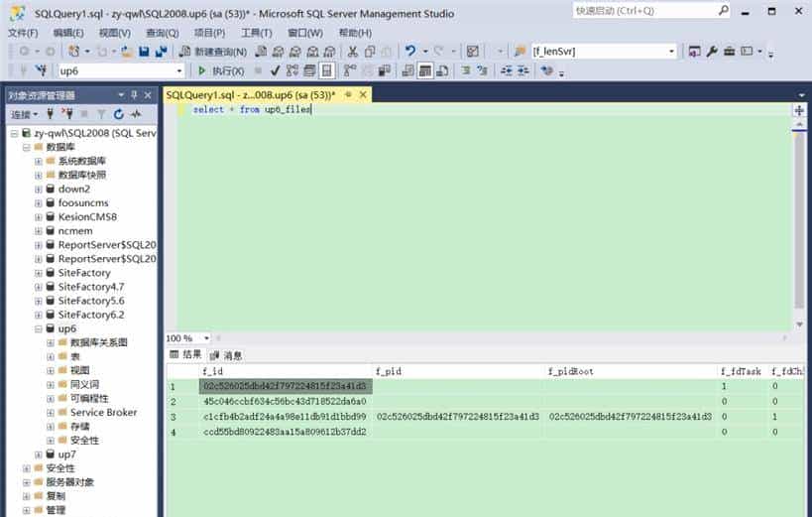
Task: Open the 查询(Q) menu
Action: click(162, 33)
